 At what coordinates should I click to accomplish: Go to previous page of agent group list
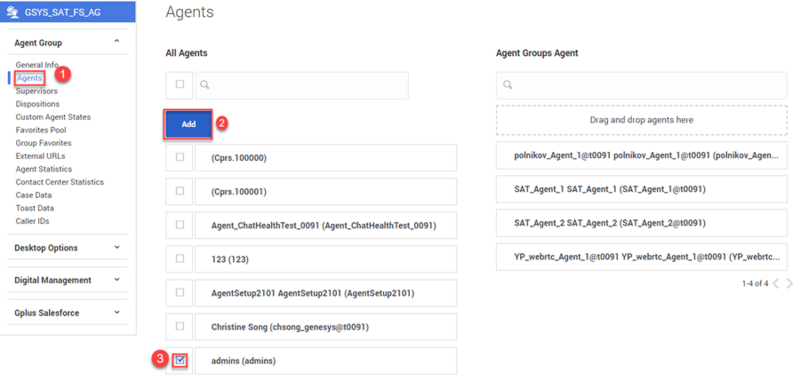[x=776, y=284]
